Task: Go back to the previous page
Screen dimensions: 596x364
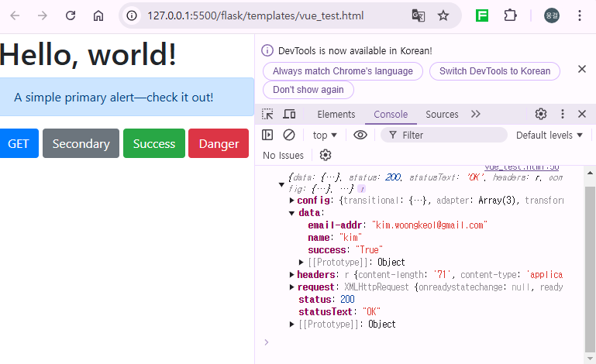Action: (x=15, y=15)
